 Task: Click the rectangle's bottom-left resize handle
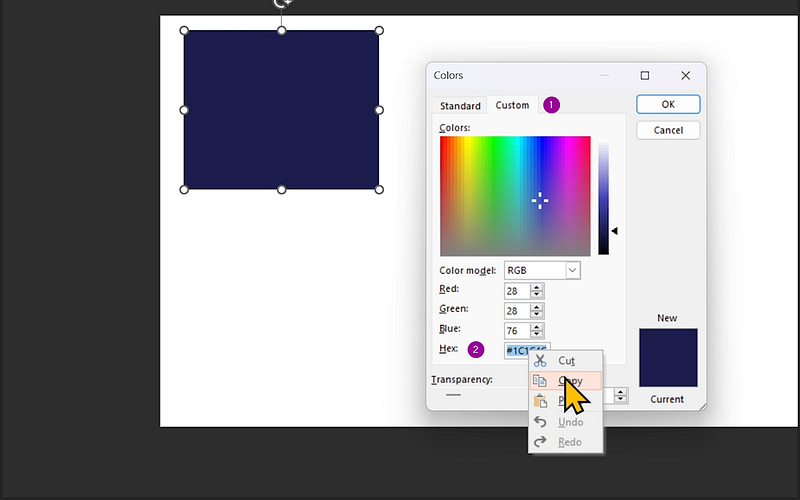(184, 190)
